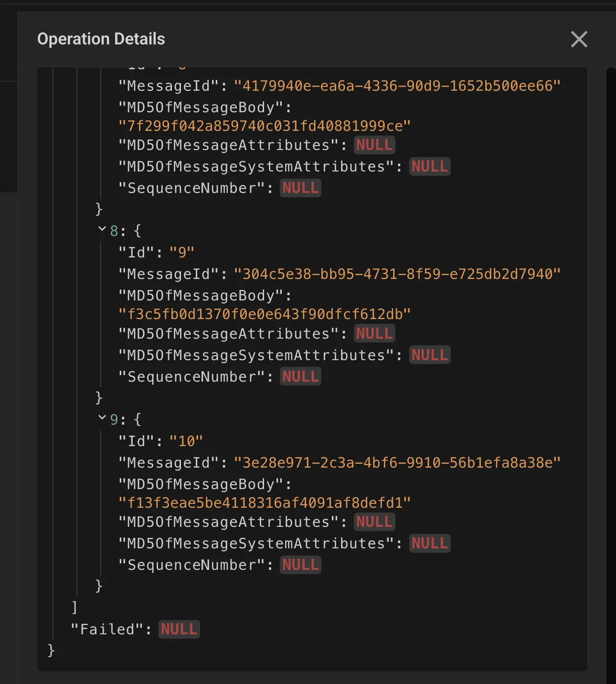This screenshot has height=684, width=616.
Task: Click the NULL value next to "Failed"
Action: 179,629
